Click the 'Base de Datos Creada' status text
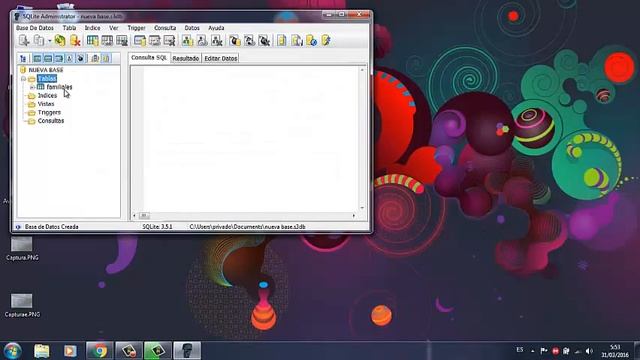Screen dimensions: 640x360 pyautogui.click(x=51, y=227)
